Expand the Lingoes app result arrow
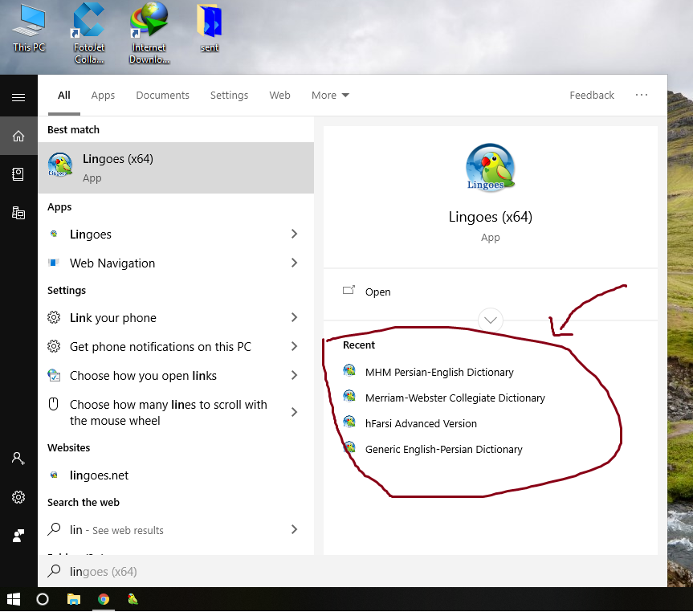Screen dimensions: 693x616 tap(295, 234)
